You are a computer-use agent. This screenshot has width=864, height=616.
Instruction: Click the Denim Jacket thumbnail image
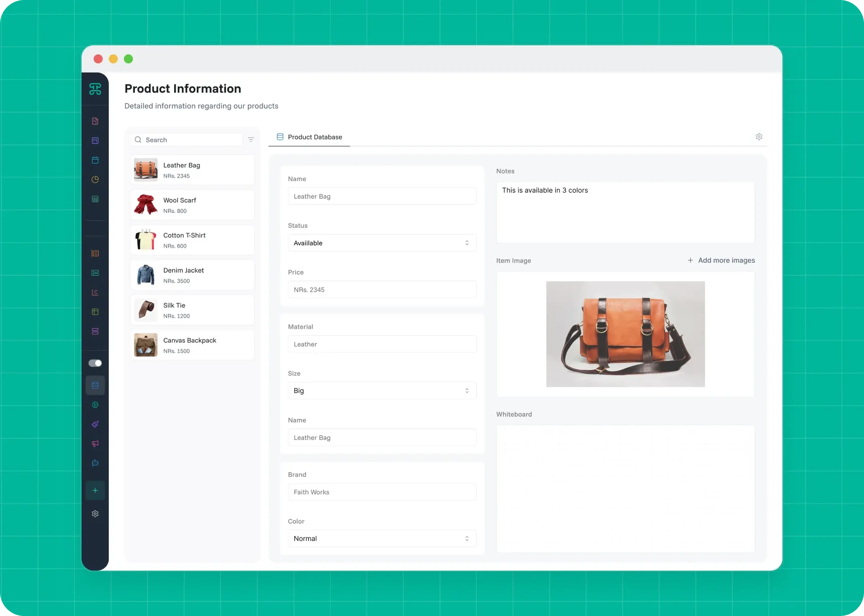[x=146, y=275]
